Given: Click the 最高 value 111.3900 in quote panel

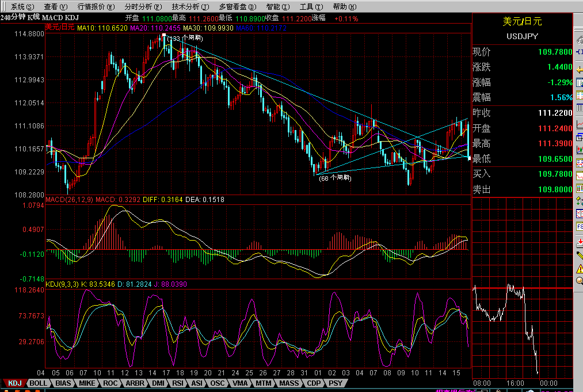Looking at the screenshot, I should coord(555,143).
